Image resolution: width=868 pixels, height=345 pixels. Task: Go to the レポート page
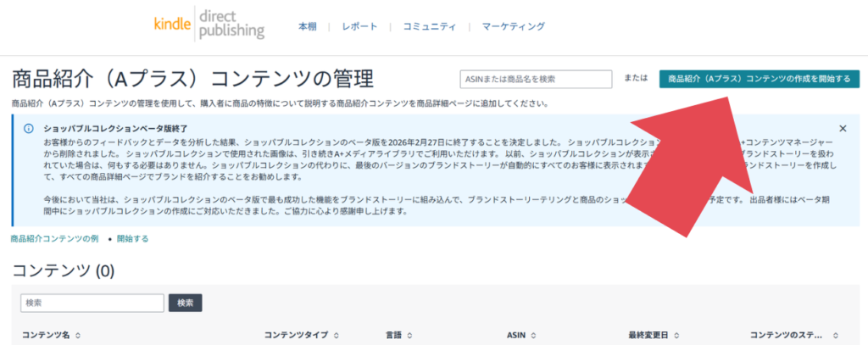(359, 26)
